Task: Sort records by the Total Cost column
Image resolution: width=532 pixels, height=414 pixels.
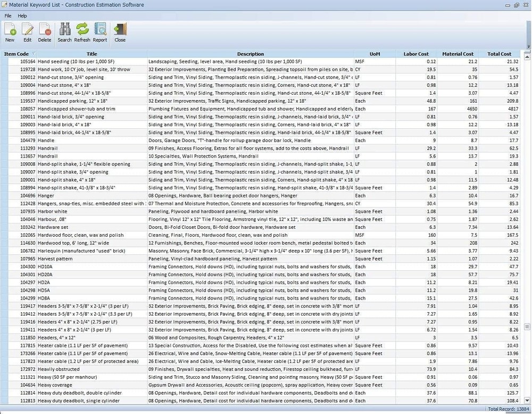Action: (499, 54)
